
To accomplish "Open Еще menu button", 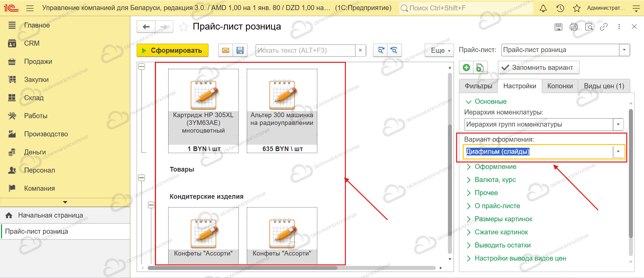I will [x=439, y=50].
